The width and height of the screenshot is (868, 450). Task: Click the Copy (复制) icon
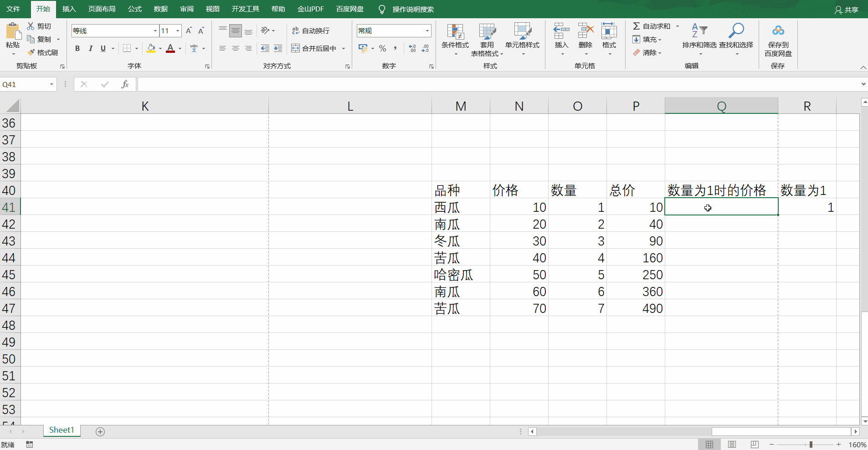tap(31, 39)
